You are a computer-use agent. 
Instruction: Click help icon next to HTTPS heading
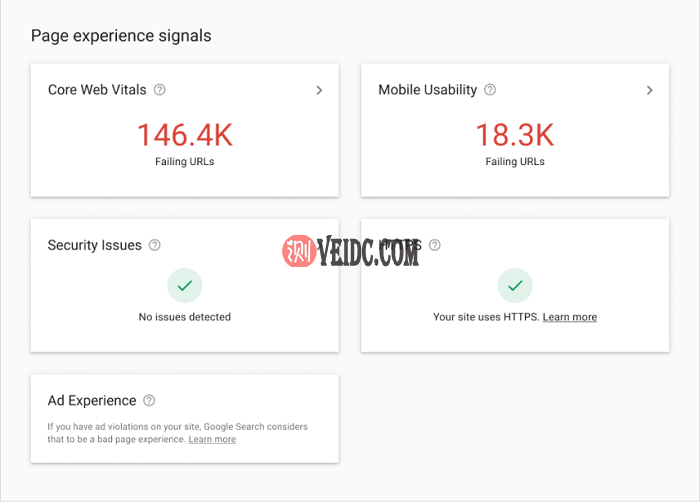[435, 245]
